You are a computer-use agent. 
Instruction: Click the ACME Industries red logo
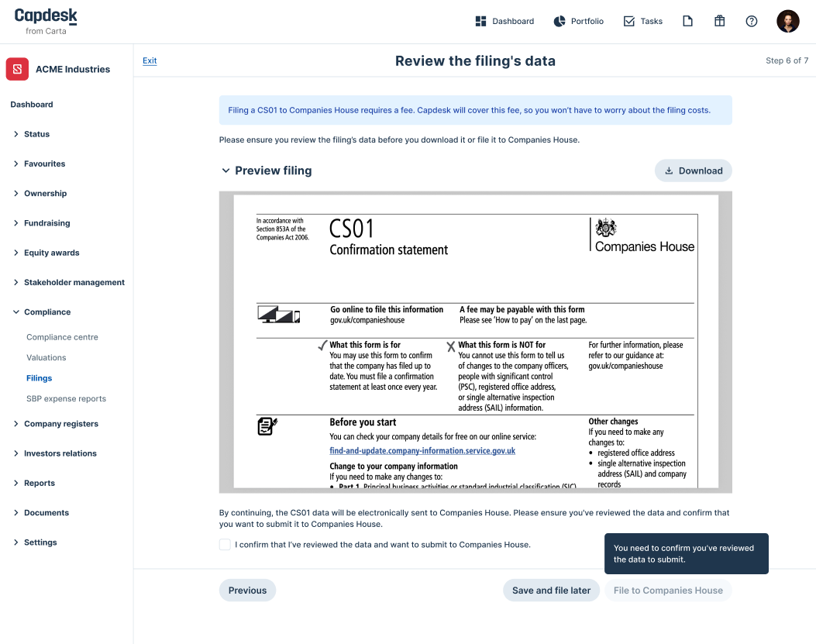[18, 69]
